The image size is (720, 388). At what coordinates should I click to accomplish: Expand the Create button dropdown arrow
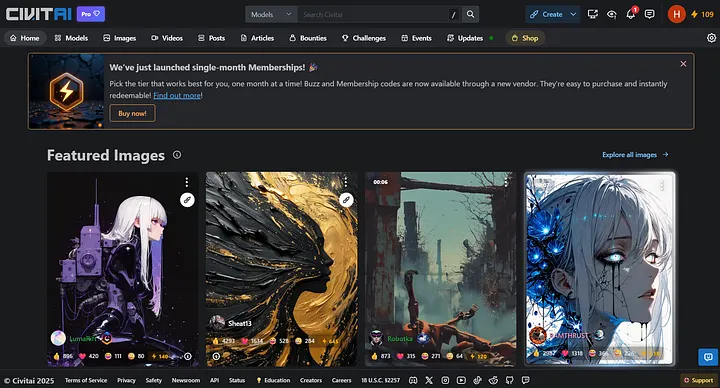pyautogui.click(x=574, y=14)
